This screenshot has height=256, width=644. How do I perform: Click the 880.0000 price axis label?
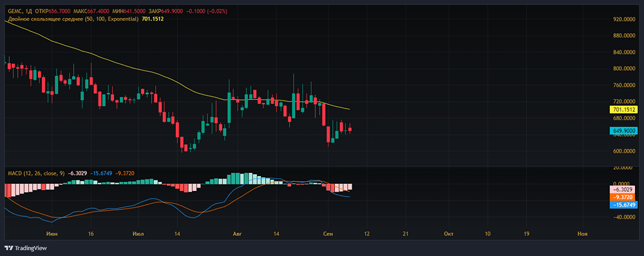point(625,36)
